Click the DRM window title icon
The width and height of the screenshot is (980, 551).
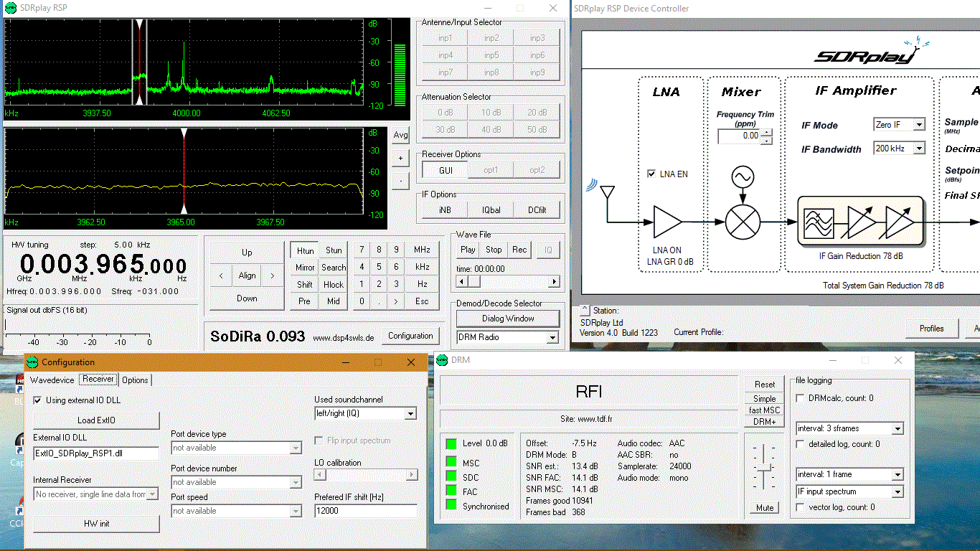coord(442,359)
